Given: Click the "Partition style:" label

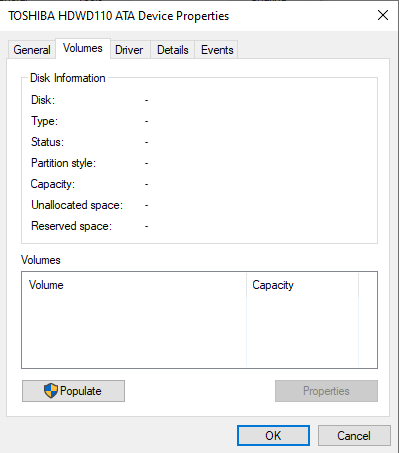Looking at the screenshot, I should pyautogui.click(x=63, y=163).
